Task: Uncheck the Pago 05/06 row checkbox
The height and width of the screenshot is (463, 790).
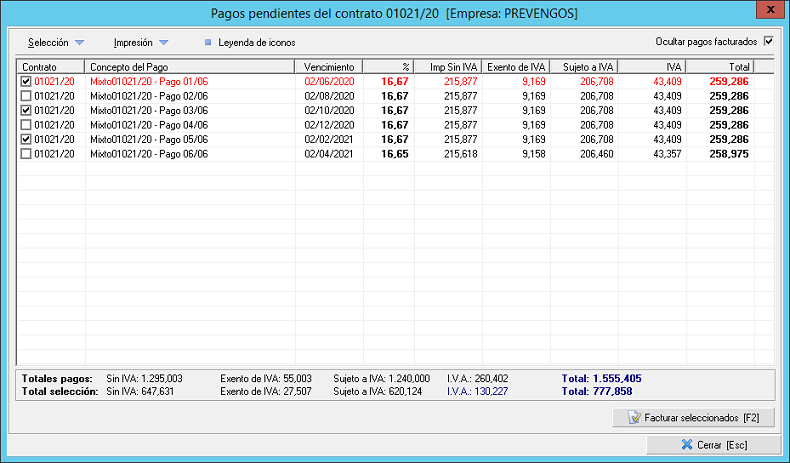Action: (26, 140)
